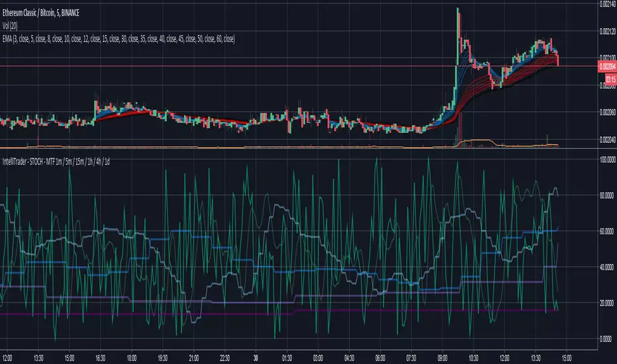Click the red 0.002094 current price label
The height and width of the screenshot is (364, 617).
click(607, 67)
